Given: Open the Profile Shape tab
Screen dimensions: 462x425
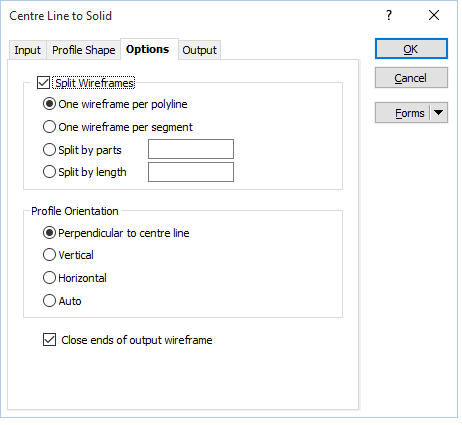Looking at the screenshot, I should pos(84,50).
